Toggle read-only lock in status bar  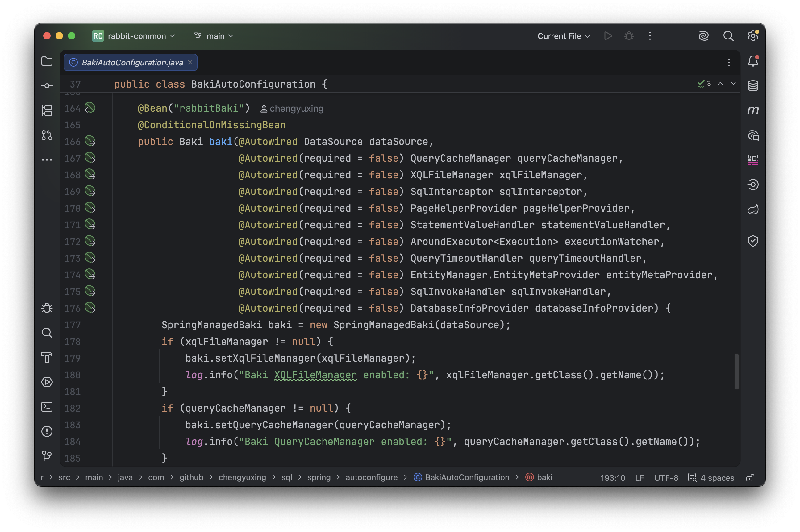[750, 477]
